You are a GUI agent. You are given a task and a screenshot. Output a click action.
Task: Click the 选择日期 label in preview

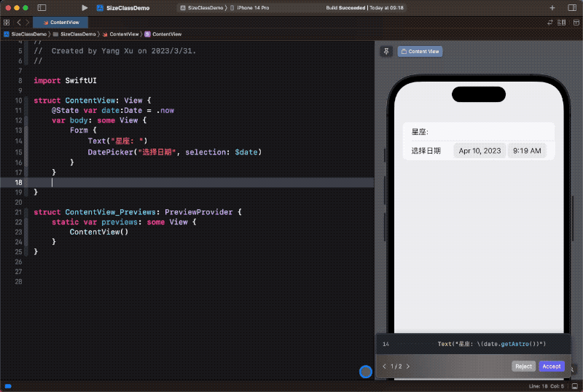(426, 151)
